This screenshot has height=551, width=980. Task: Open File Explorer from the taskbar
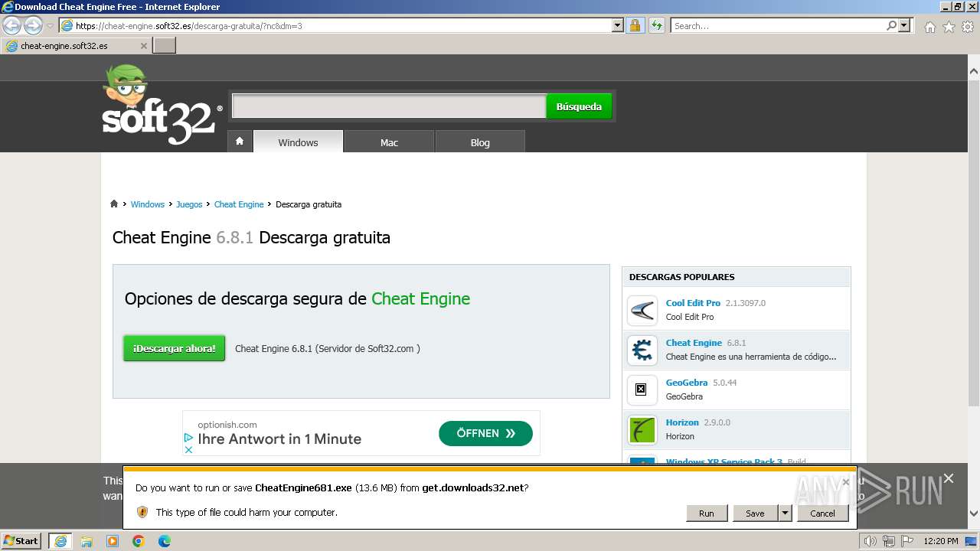[87, 541]
